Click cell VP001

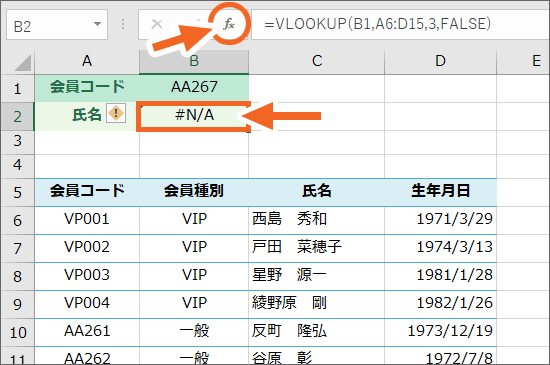tap(87, 221)
